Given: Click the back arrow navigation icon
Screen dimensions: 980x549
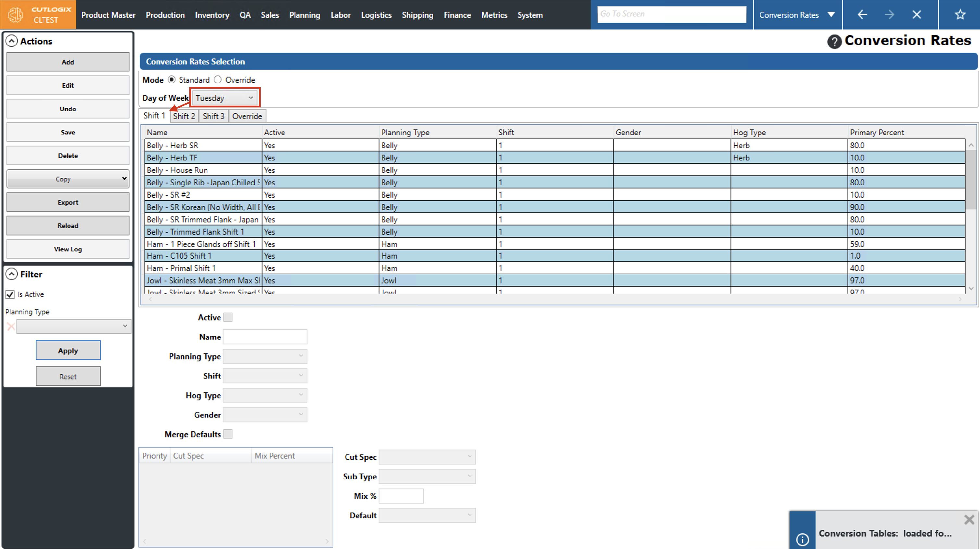Looking at the screenshot, I should (x=862, y=15).
